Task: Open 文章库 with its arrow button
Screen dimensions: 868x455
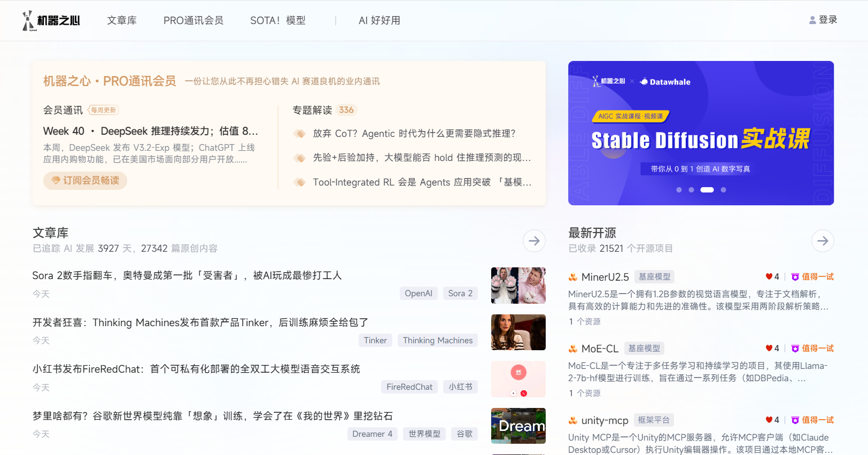Action: pos(534,241)
